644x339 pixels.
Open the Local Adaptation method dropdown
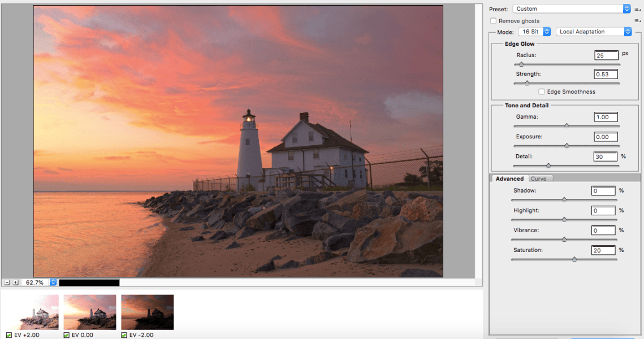(594, 32)
